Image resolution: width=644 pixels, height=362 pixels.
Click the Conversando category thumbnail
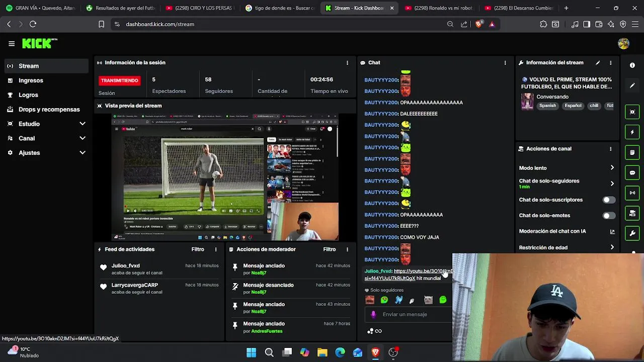527,101
